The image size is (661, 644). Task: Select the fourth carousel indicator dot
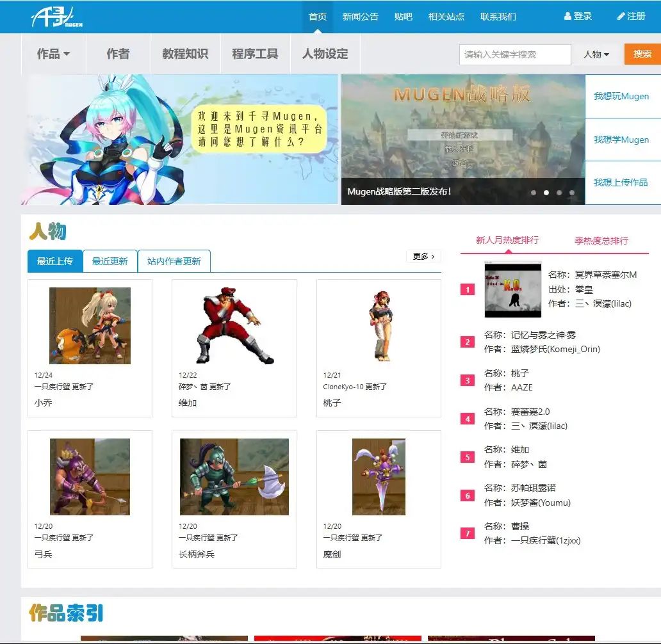coord(572,193)
